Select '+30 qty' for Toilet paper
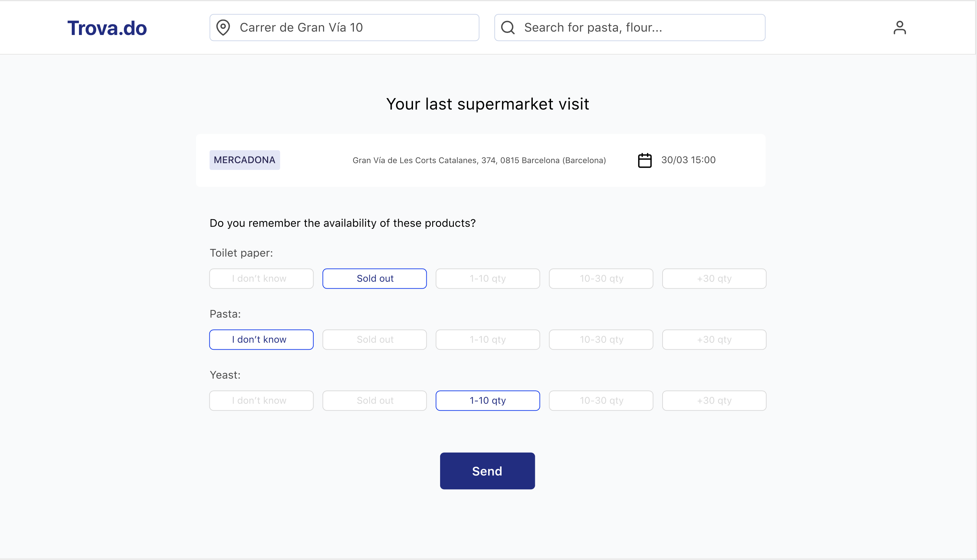977x560 pixels. [714, 279]
